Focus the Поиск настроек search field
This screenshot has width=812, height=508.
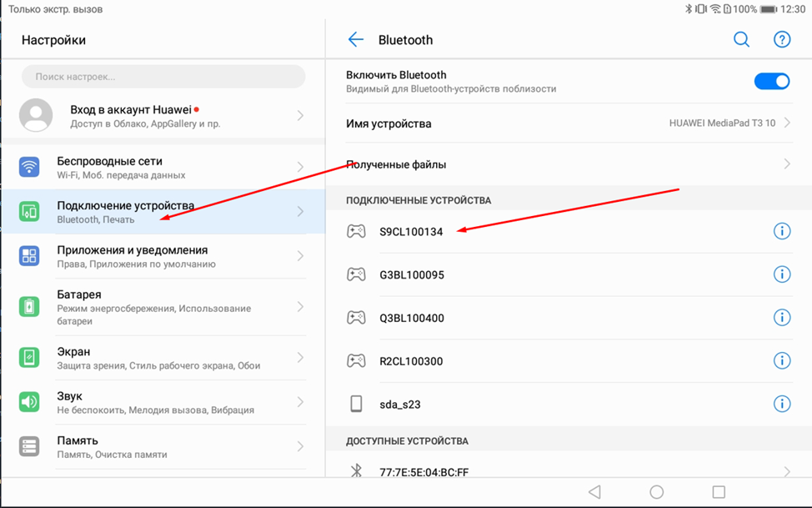click(163, 77)
